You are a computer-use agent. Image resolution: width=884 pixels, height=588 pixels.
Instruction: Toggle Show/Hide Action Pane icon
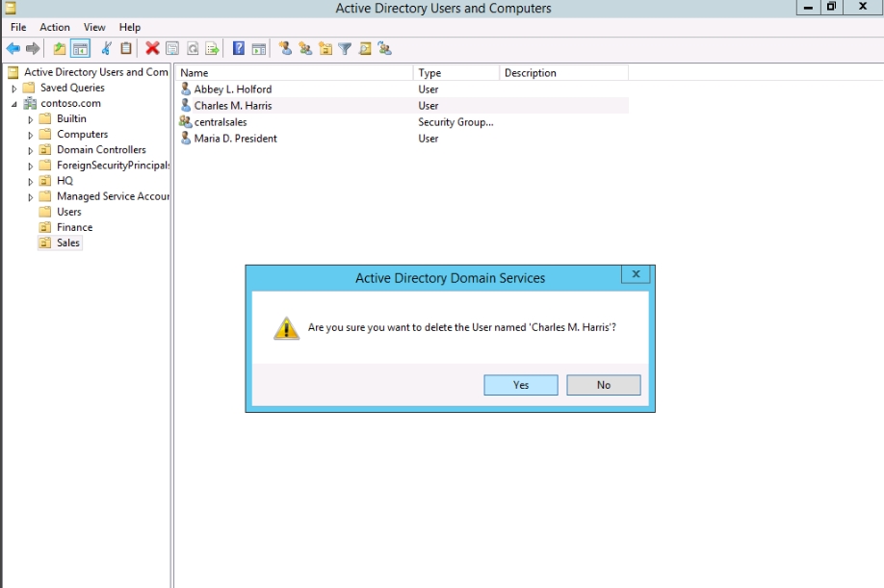click(x=259, y=49)
